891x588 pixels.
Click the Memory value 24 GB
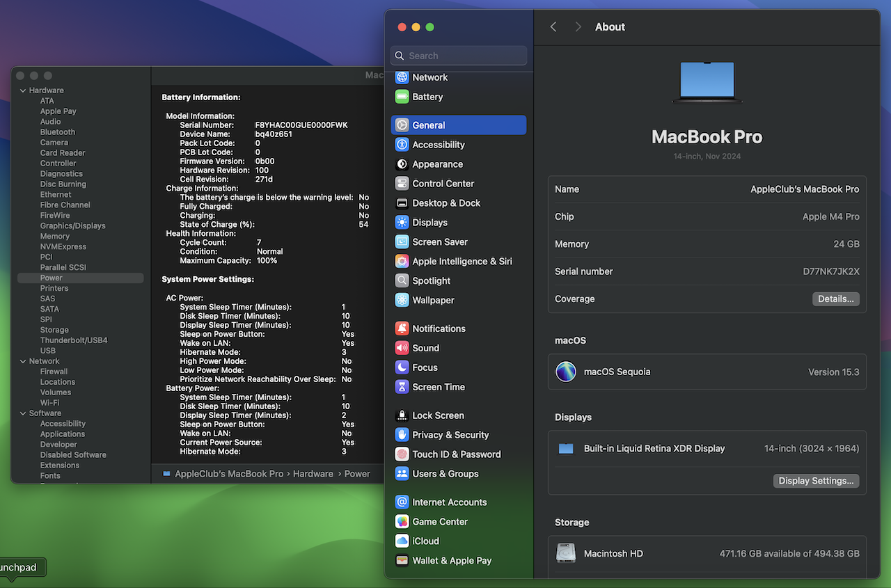(x=846, y=244)
